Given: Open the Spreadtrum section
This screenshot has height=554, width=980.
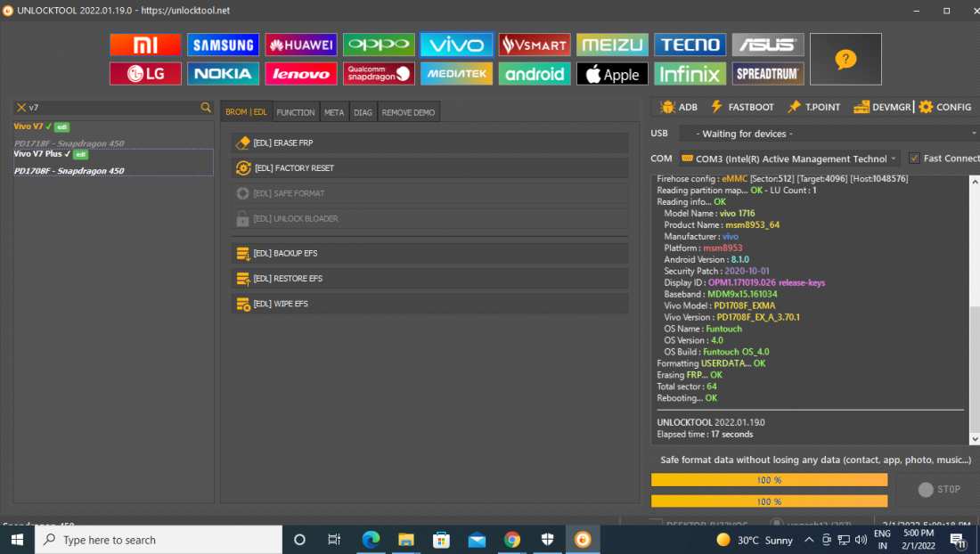Looking at the screenshot, I should [767, 74].
